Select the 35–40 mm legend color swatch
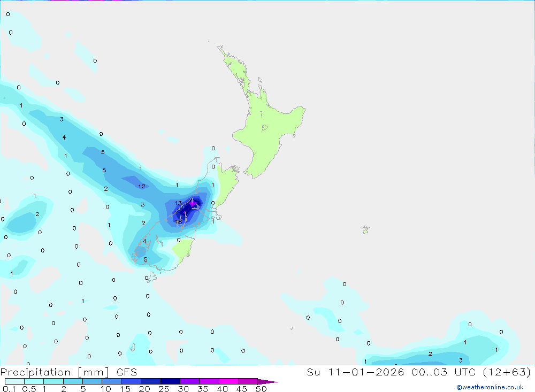Image resolution: width=535 pixels, height=392 pixels. click(209, 381)
